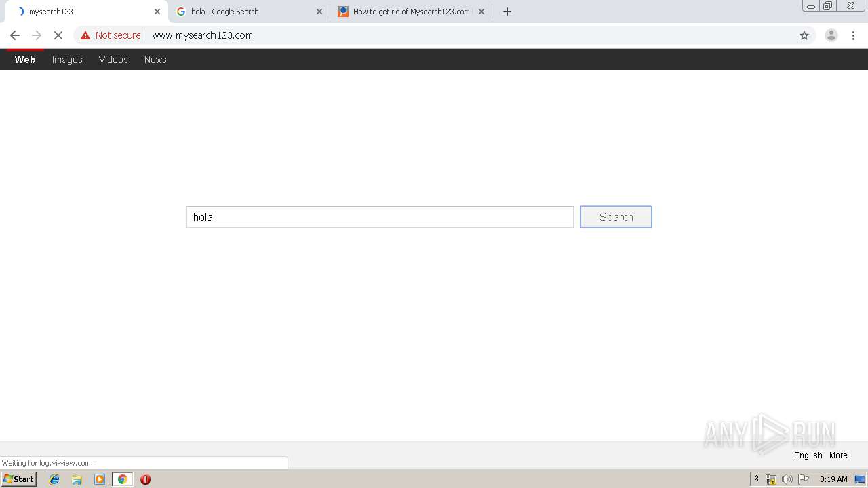Switch to Videos search category
The width and height of the screenshot is (868, 488).
click(113, 60)
